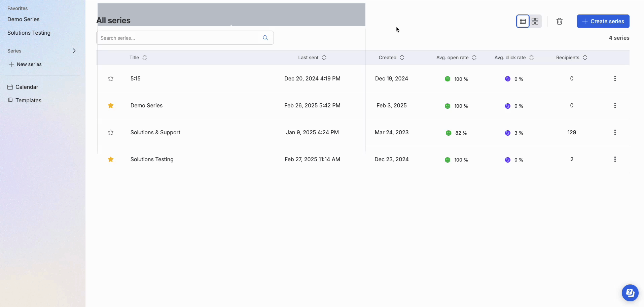Viewport: 644px width, 307px height.
Task: Open more options for 5:15 row
Action: (x=615, y=78)
